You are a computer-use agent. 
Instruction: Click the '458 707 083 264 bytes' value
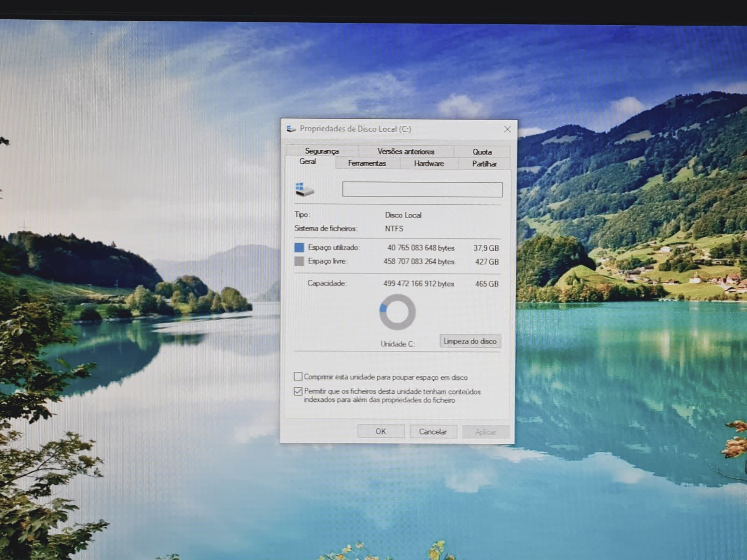click(419, 262)
